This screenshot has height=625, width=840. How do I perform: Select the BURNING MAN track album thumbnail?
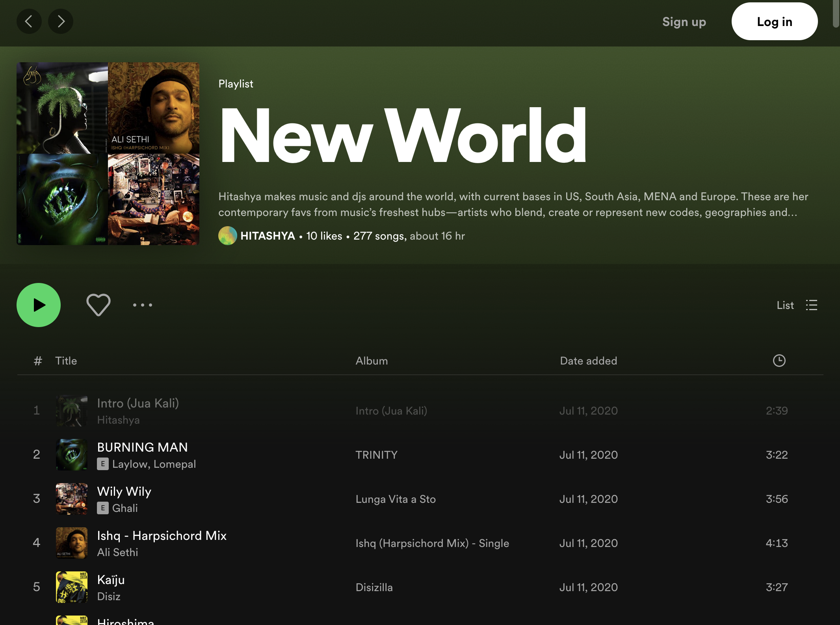[x=71, y=455]
